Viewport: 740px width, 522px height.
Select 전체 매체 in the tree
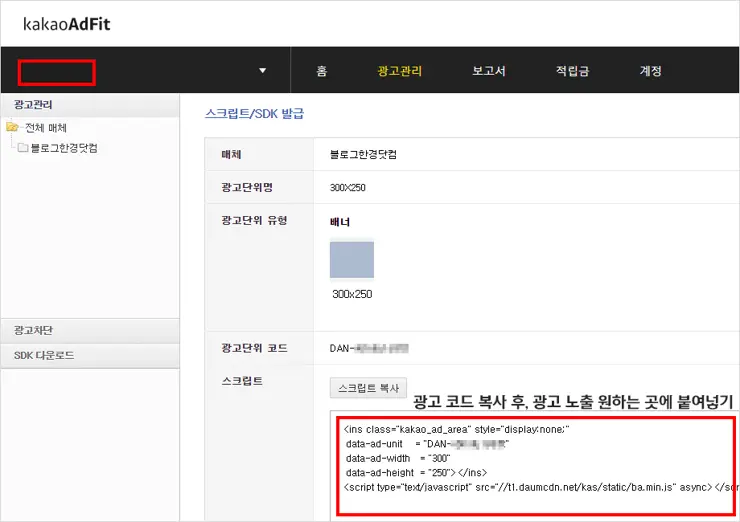pos(46,128)
